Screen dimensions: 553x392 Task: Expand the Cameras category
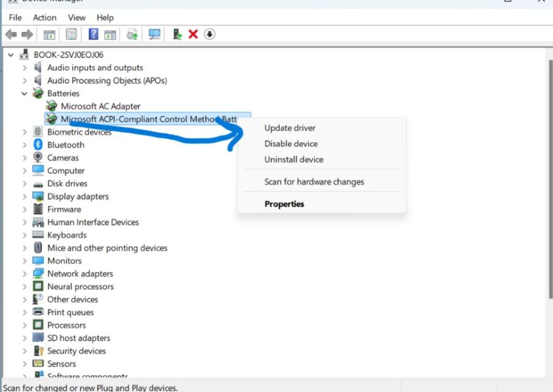click(x=24, y=158)
